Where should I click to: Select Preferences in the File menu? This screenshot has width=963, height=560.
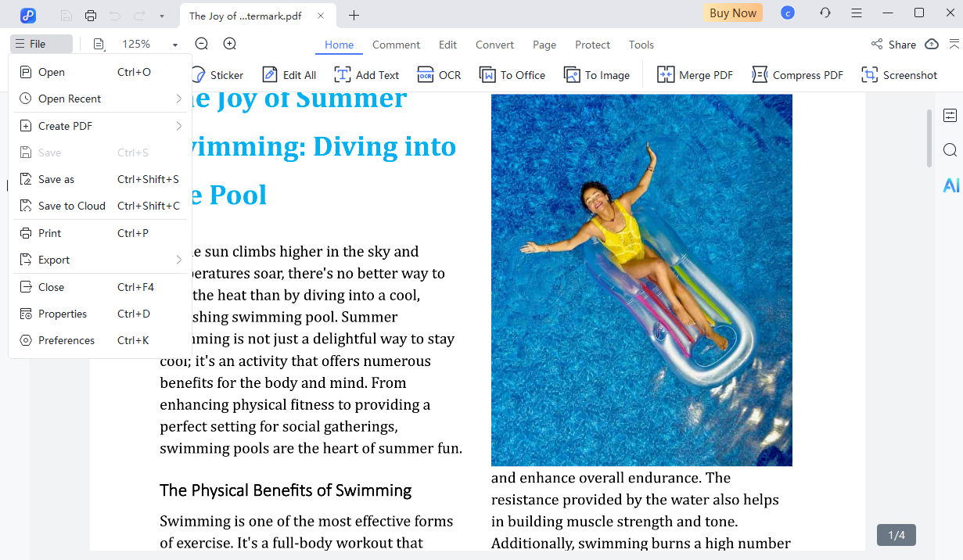point(66,340)
